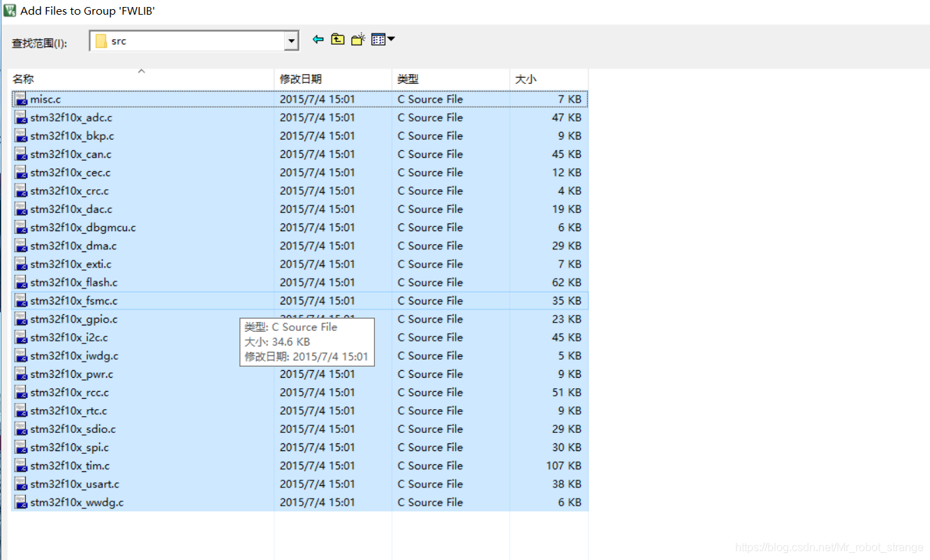The image size is (930, 560).
Task: Select the file name stm32f10x_bkp.c
Action: point(72,135)
